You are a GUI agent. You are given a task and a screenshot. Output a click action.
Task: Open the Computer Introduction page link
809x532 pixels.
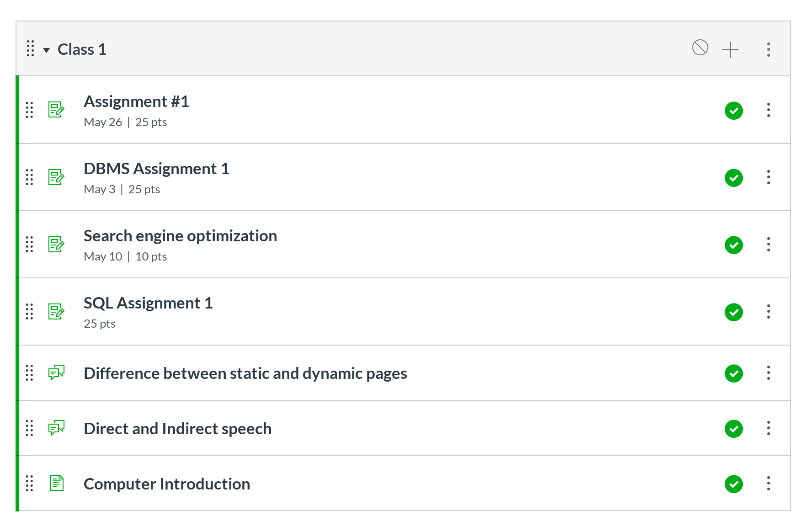[167, 484]
